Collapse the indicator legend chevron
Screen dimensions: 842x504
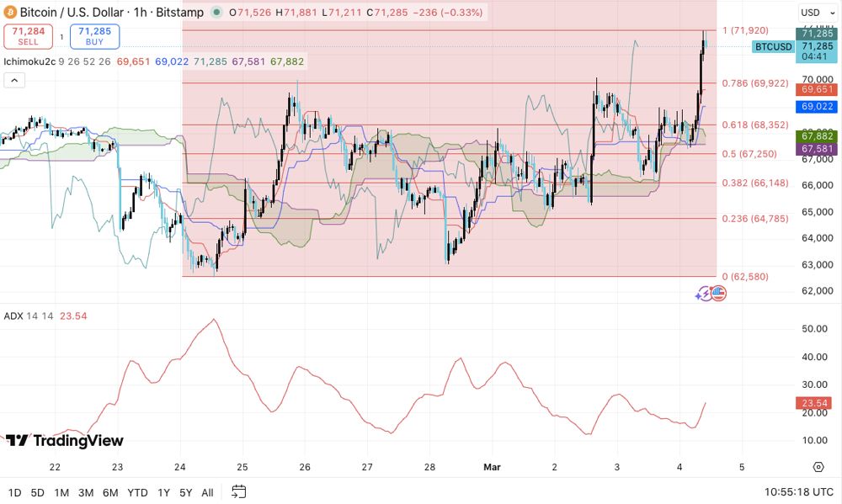[x=14, y=81]
